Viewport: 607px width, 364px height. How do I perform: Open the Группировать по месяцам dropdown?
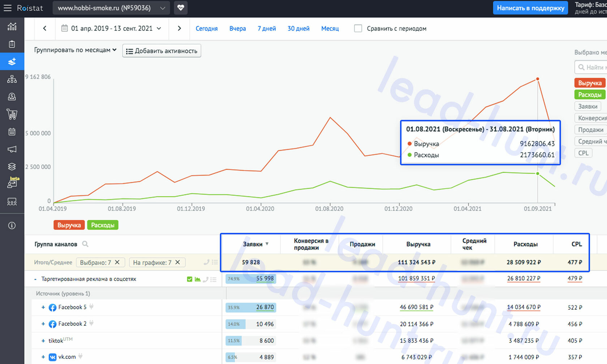[x=75, y=50]
